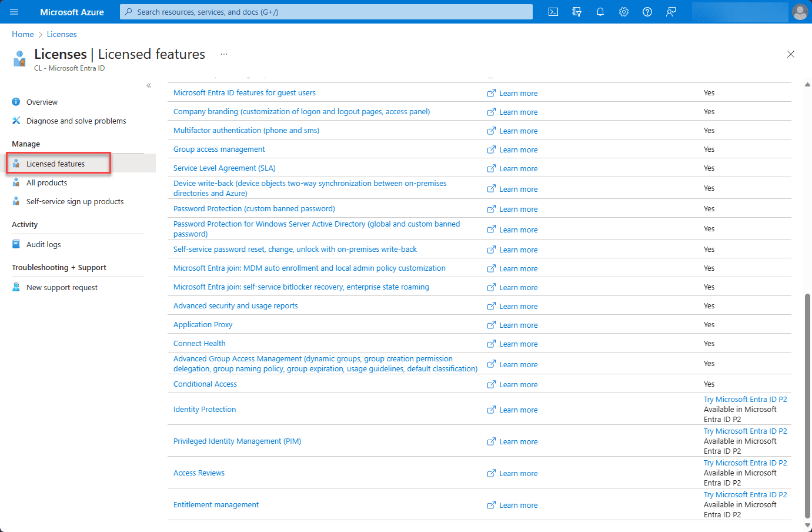Click the New support request person icon

(16, 287)
